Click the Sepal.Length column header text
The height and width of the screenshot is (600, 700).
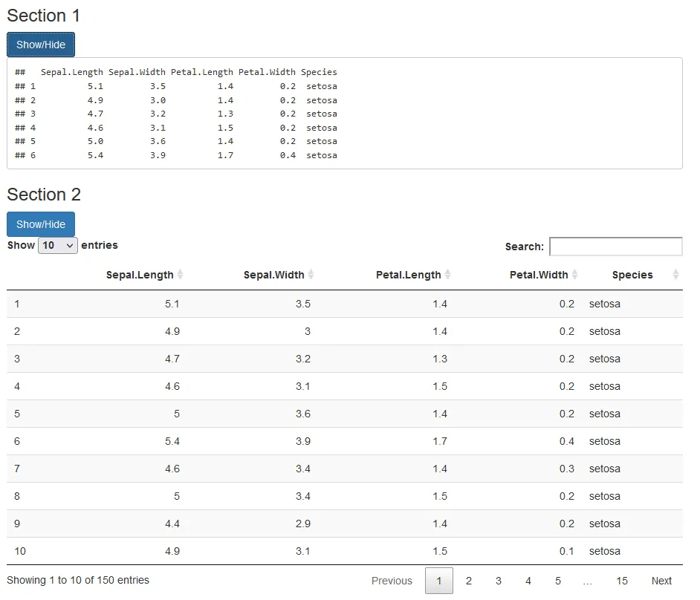tap(140, 275)
